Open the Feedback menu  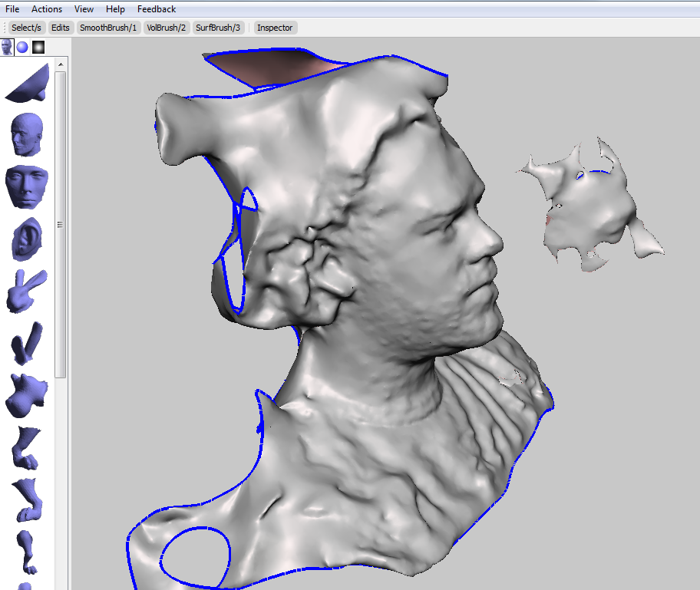(x=157, y=9)
